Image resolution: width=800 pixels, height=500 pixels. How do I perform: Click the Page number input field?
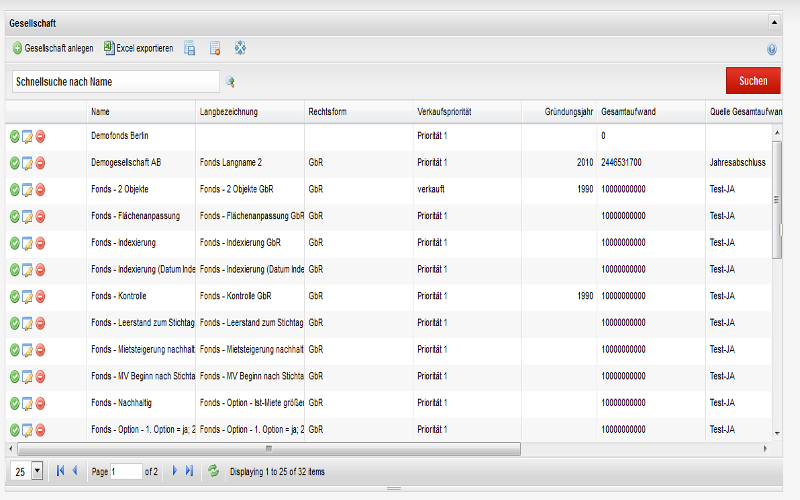coord(126,471)
